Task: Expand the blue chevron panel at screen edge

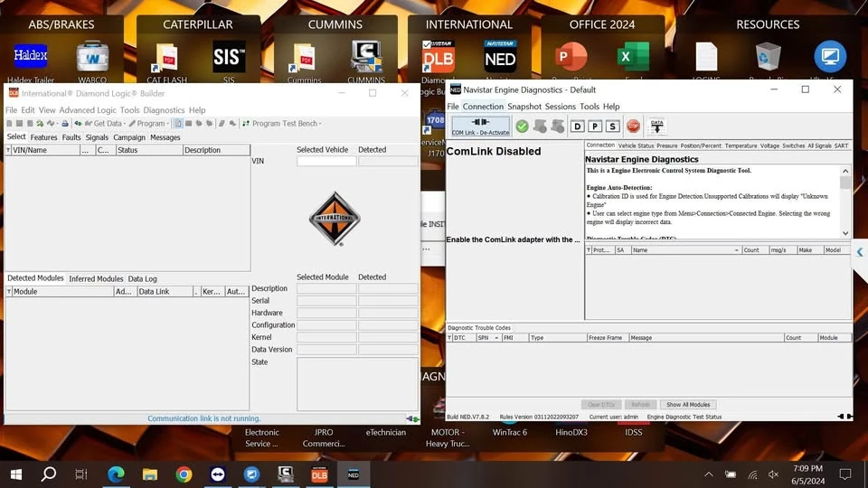Action: click(860, 252)
